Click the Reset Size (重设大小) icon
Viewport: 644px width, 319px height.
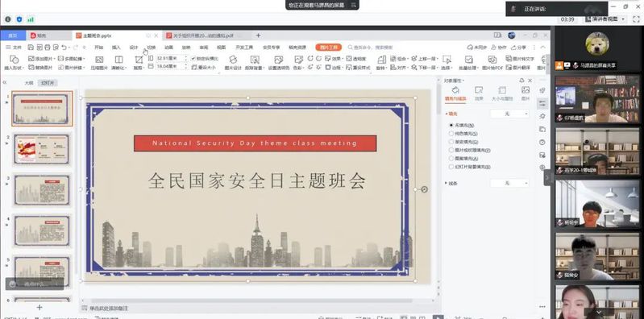tap(194, 68)
